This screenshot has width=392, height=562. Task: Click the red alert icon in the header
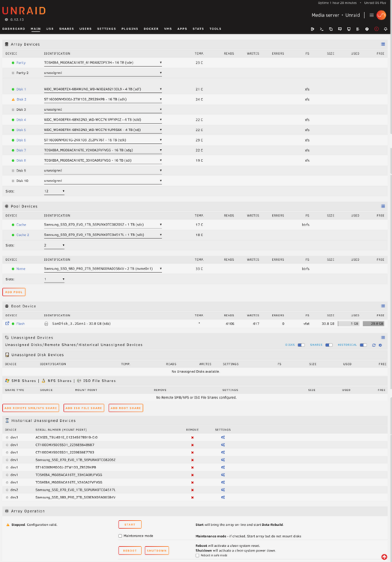(376, 29)
